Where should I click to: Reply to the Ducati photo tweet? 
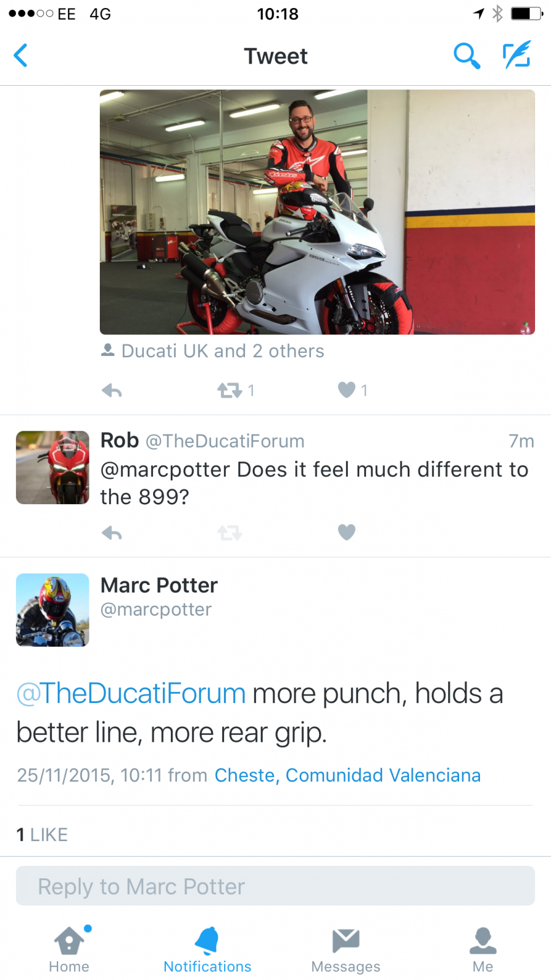point(112,390)
